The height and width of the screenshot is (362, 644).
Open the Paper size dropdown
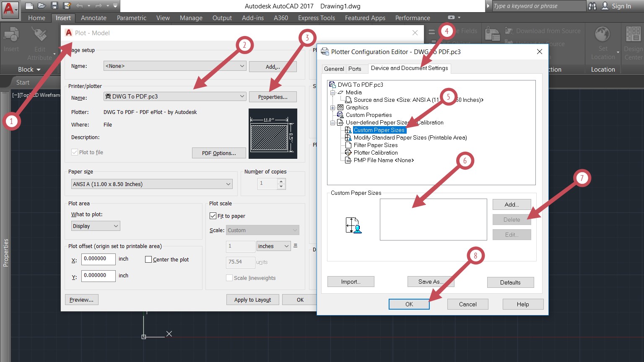(152, 184)
